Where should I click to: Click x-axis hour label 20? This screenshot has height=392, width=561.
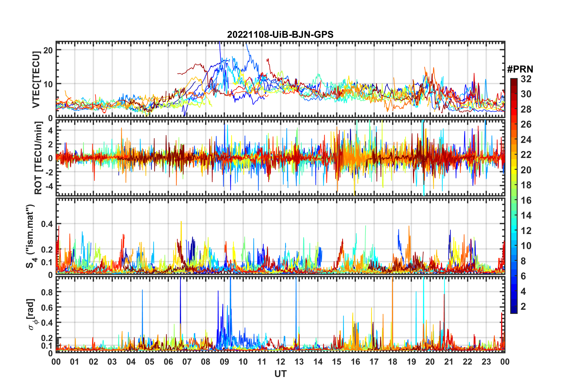tap(430, 362)
